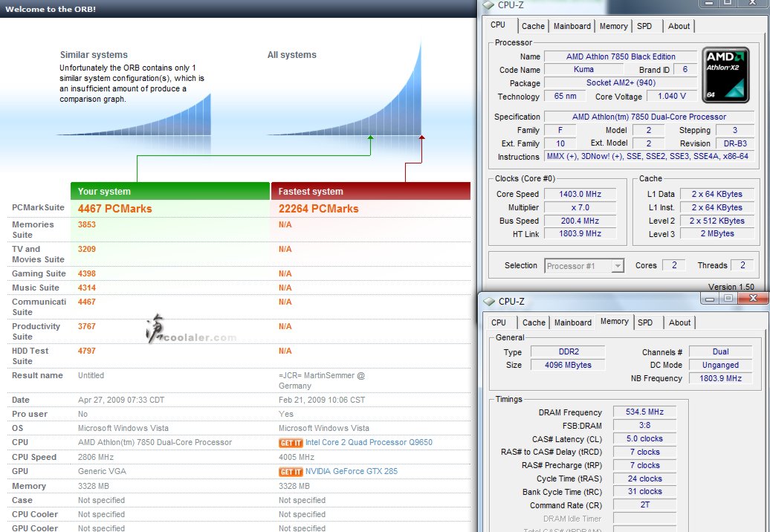Image resolution: width=770 pixels, height=532 pixels.
Task: Click the Cycle Time tRAS value 24 clocks
Action: [645, 479]
